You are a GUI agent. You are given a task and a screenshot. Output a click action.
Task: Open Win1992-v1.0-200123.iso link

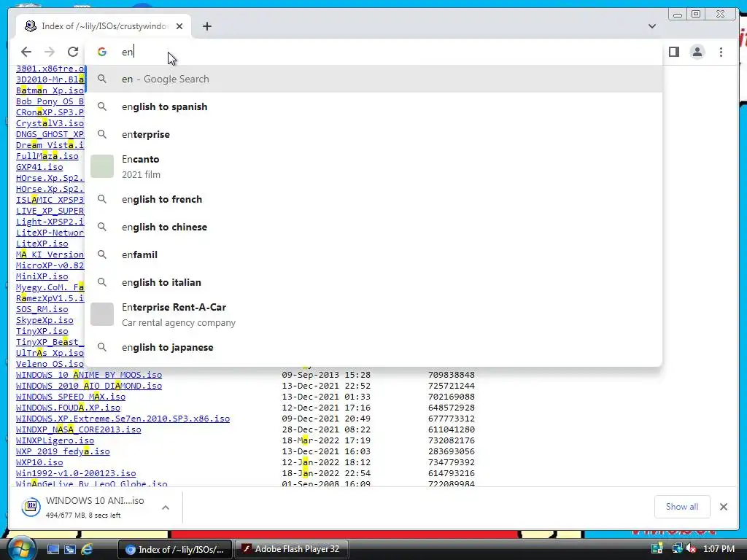76,473
